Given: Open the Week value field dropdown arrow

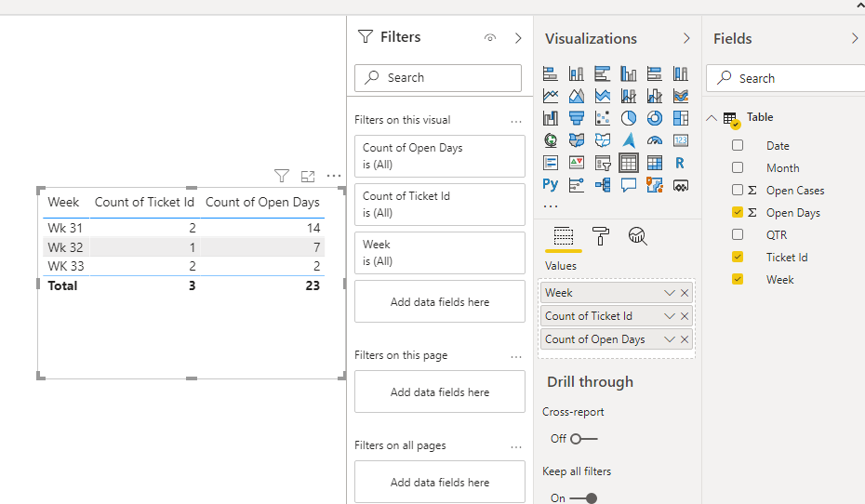Looking at the screenshot, I should 669,293.
